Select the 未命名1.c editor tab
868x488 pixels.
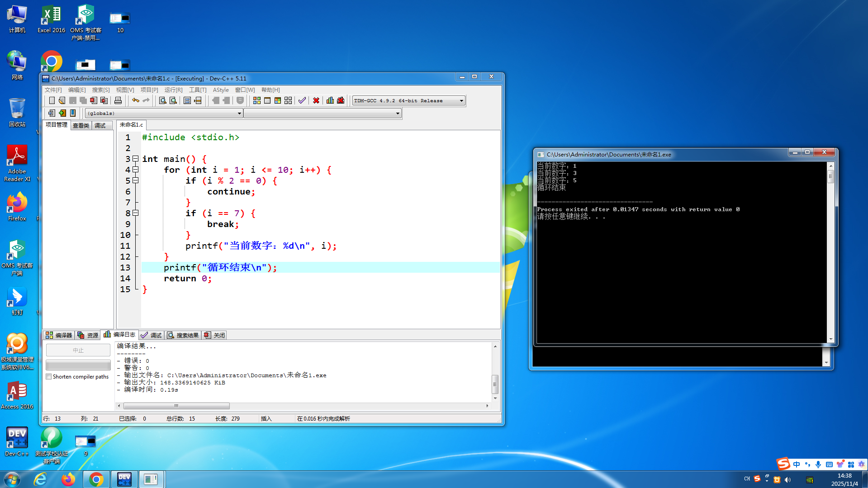click(131, 125)
